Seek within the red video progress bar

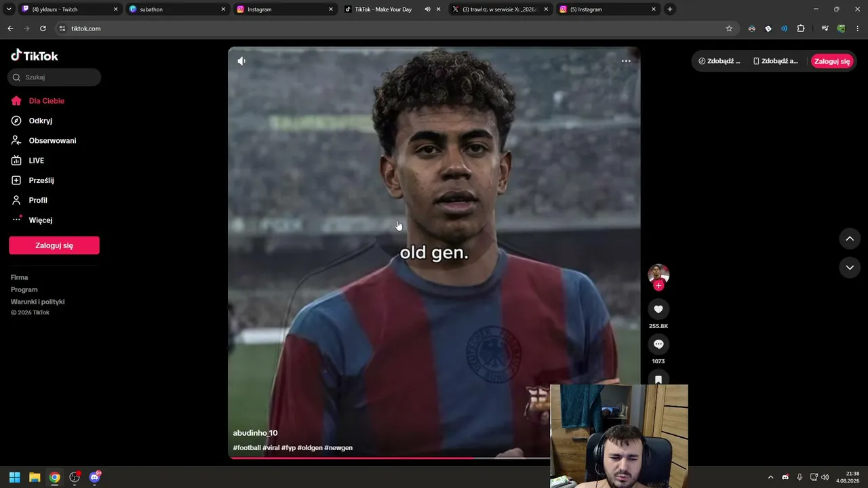click(390, 458)
